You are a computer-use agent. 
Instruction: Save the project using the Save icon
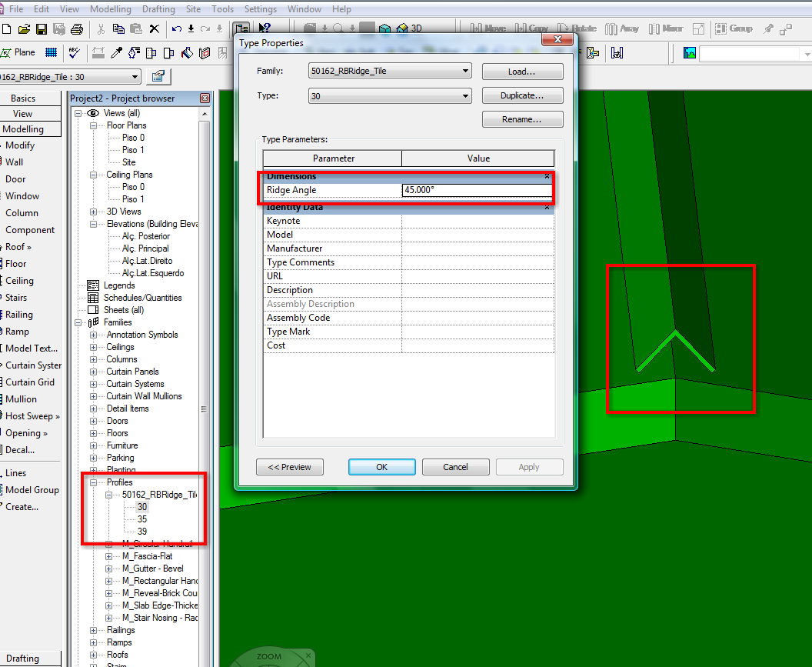pos(42,28)
